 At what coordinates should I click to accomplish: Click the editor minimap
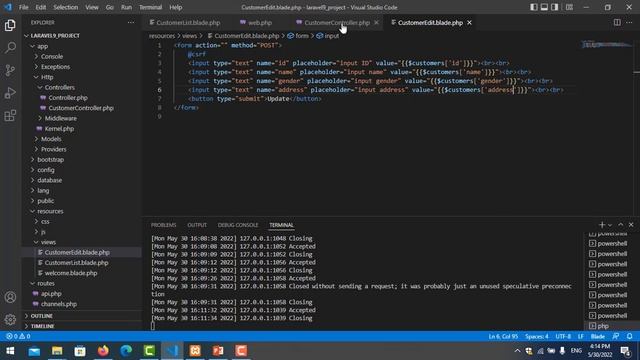coord(607,44)
